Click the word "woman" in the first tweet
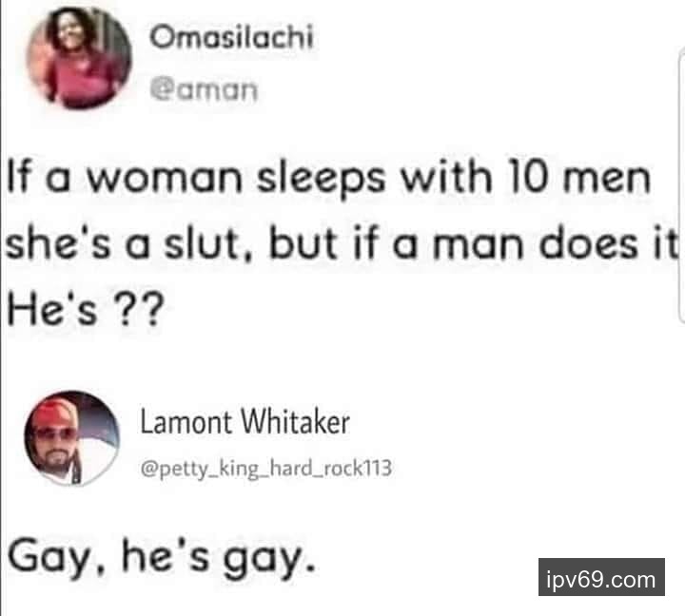 (x=165, y=179)
